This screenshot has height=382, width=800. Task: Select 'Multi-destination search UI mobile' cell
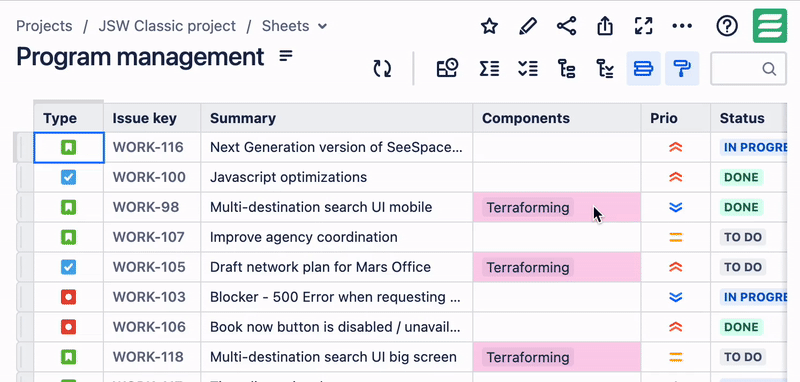337,208
